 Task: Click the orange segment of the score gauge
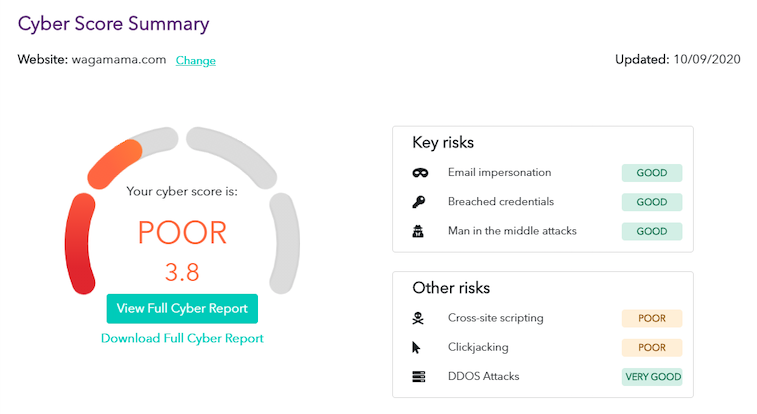(113, 162)
